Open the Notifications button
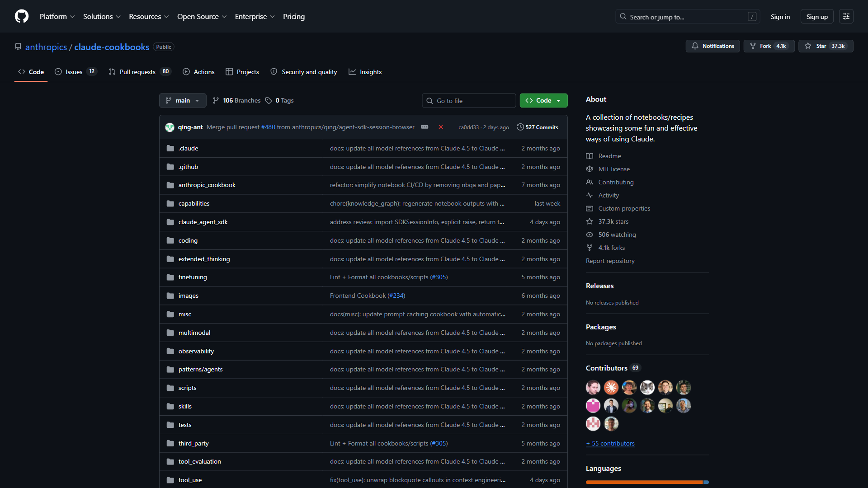 click(712, 46)
